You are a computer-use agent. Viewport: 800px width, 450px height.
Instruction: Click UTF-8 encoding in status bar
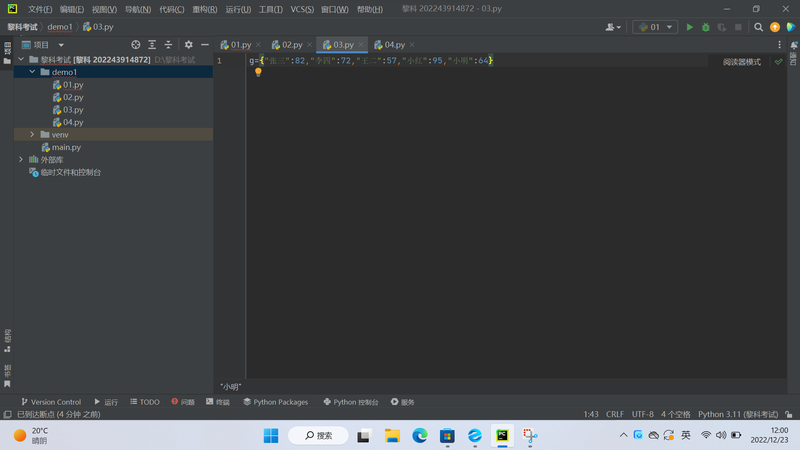coord(642,414)
